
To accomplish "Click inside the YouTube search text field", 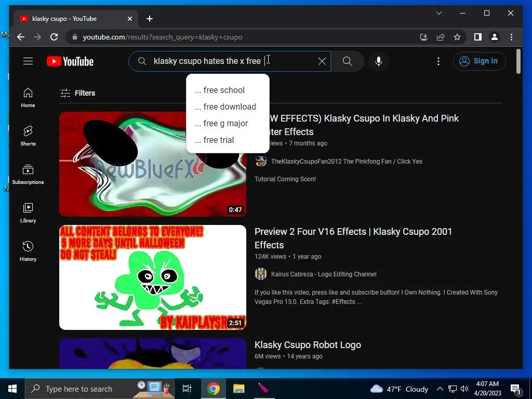I will [231, 61].
